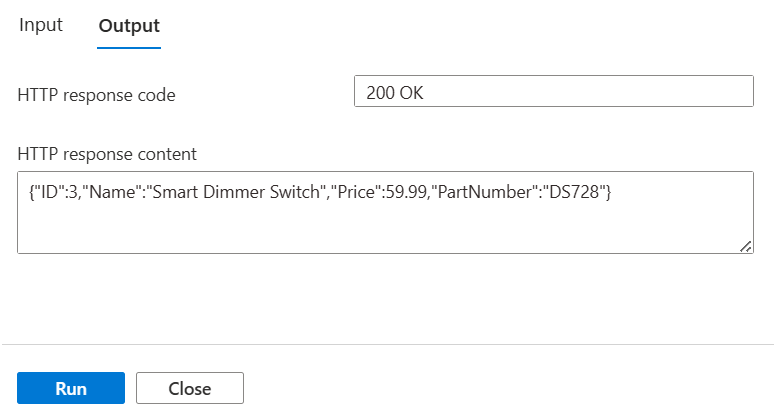
Task: Select the Output tab
Action: click(x=129, y=26)
